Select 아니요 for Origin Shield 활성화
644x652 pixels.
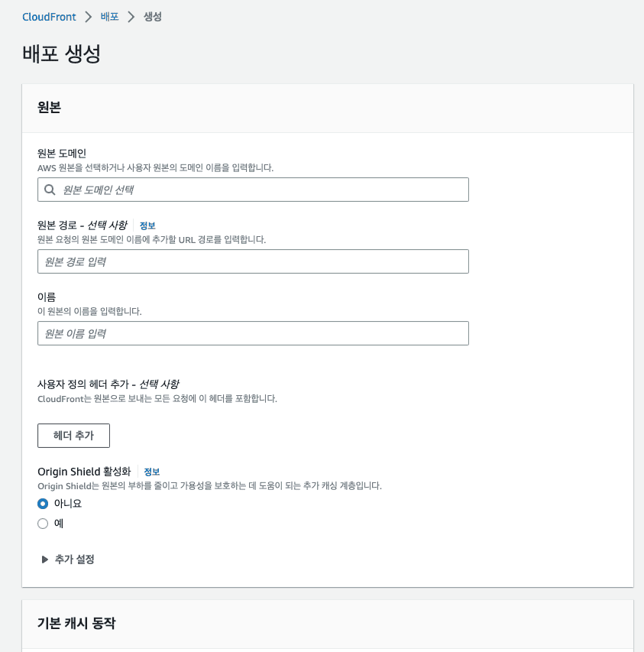(x=43, y=504)
